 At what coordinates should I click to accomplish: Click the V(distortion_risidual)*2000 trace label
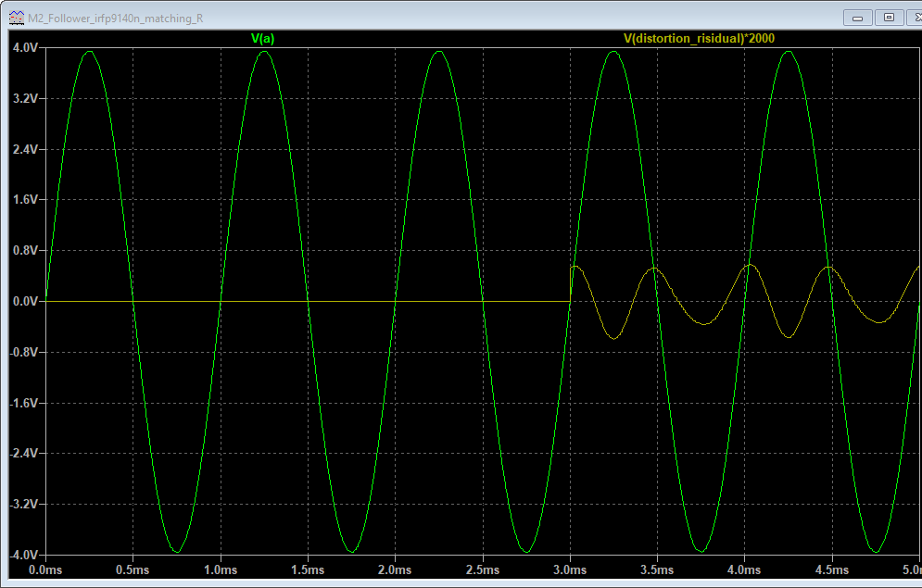click(x=699, y=39)
